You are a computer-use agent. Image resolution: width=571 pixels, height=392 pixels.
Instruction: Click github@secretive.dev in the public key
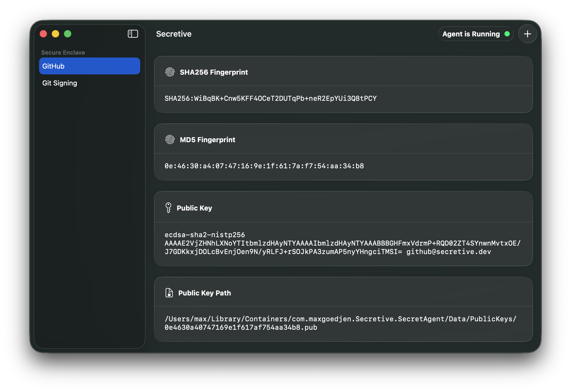[448, 251]
